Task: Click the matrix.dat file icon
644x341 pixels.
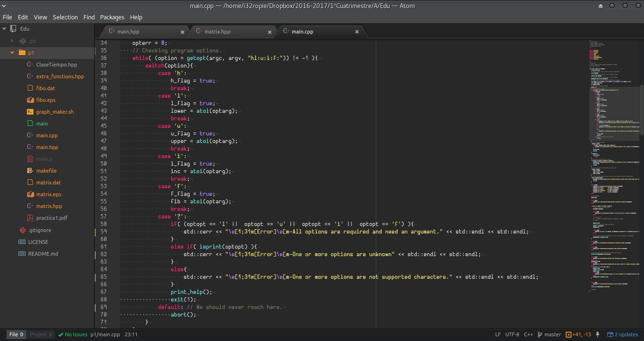Action: (30, 183)
